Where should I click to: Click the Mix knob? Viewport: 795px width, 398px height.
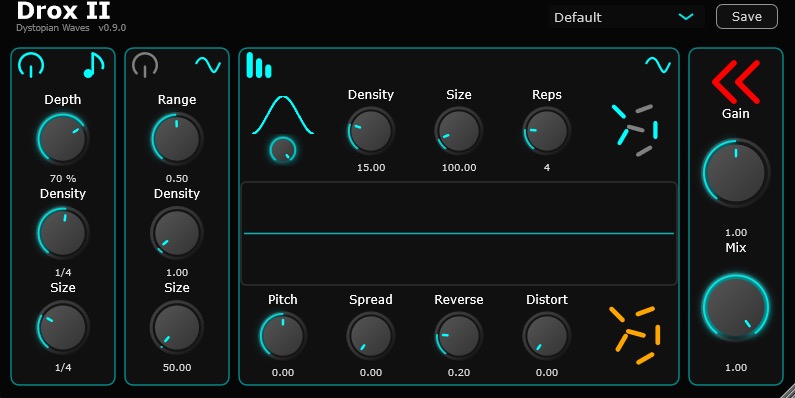(x=736, y=307)
